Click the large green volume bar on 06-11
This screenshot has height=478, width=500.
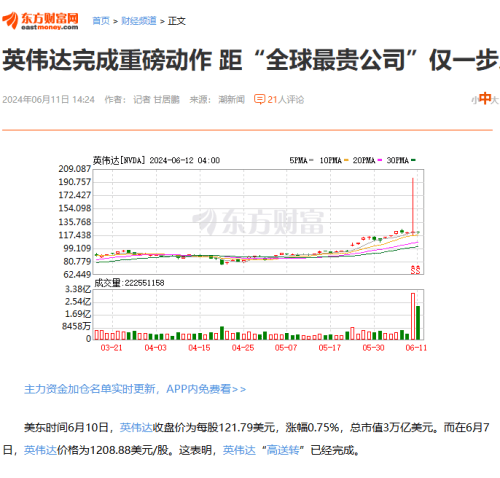point(418,323)
